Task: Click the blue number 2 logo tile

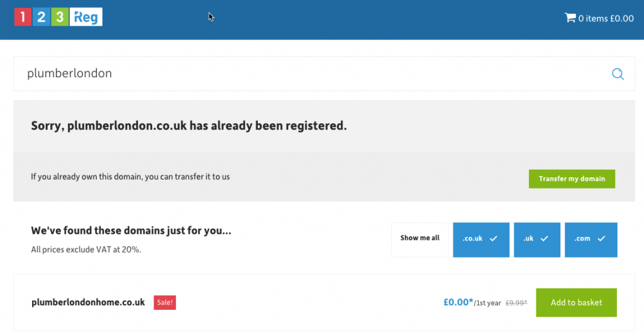Action: pyautogui.click(x=41, y=17)
